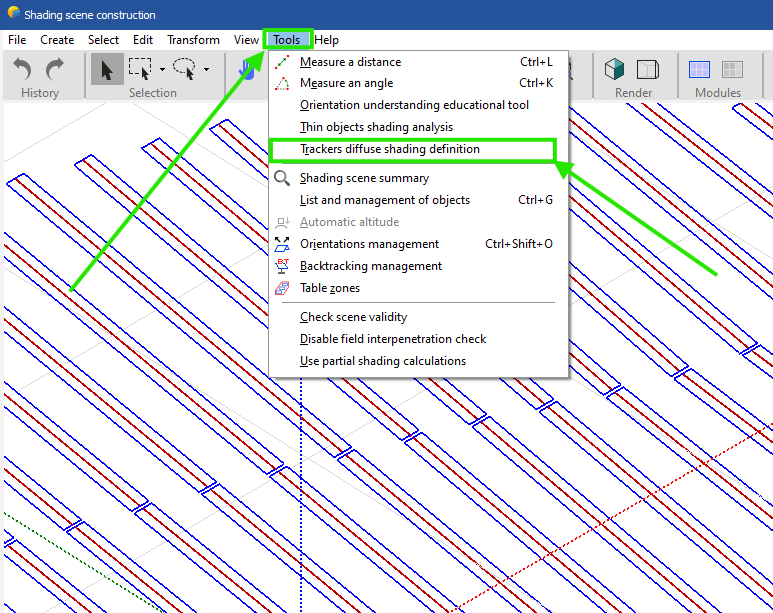The width and height of the screenshot is (773, 613).
Task: Choose the rectangle selection tool
Action: (140, 69)
